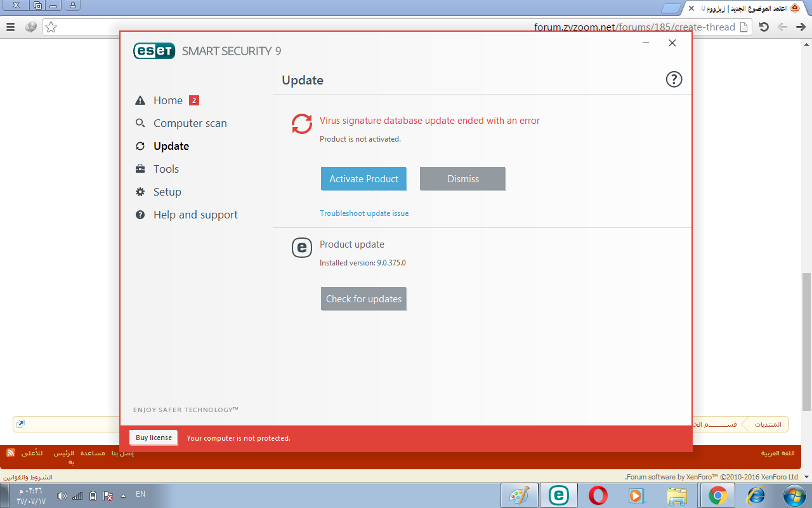Open Paint from the taskbar

click(x=520, y=495)
